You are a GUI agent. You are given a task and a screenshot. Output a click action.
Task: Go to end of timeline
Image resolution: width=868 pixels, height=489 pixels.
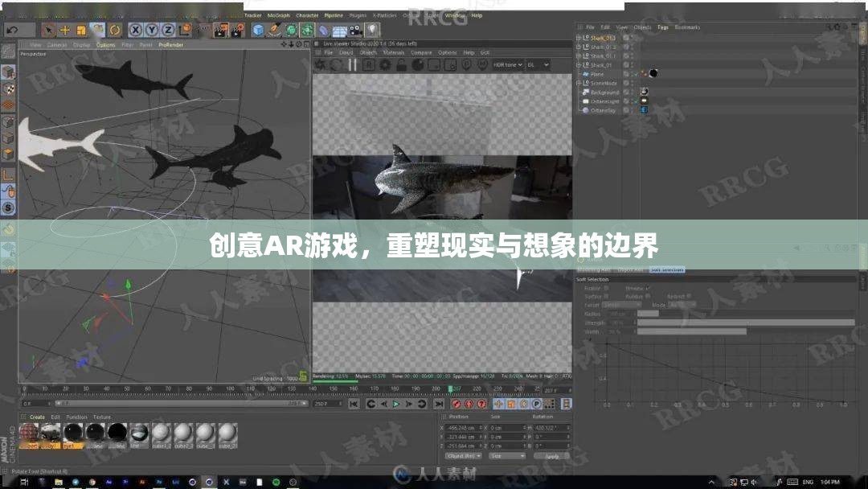pos(439,405)
